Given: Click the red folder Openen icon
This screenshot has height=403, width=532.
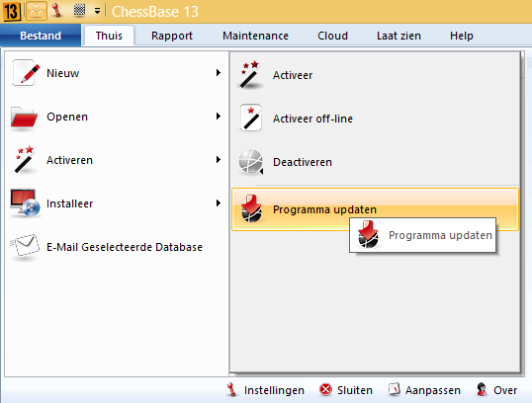Looking at the screenshot, I should coord(24,118).
